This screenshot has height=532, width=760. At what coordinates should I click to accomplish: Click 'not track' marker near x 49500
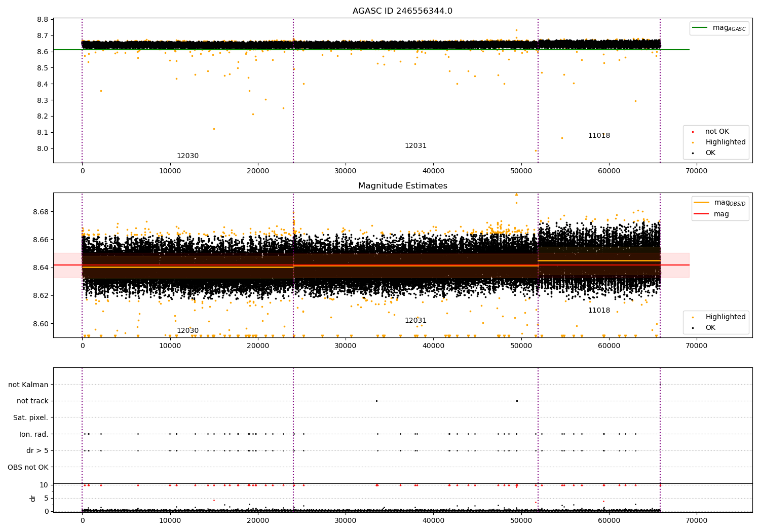(517, 401)
